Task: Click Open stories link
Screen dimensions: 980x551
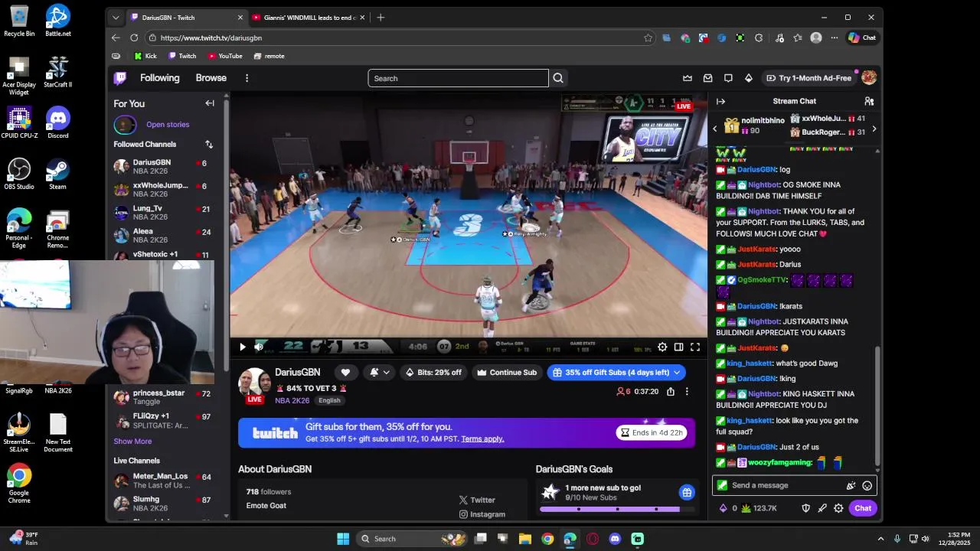Action: (168, 124)
